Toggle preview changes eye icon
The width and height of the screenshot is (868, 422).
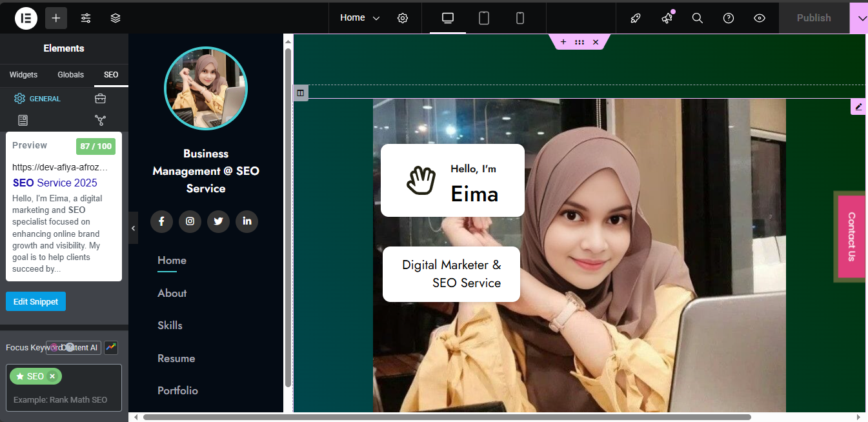tap(760, 18)
